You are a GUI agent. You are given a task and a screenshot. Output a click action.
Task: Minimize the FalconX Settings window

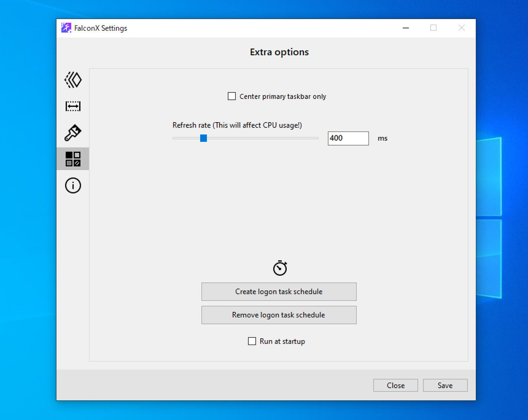tap(406, 28)
